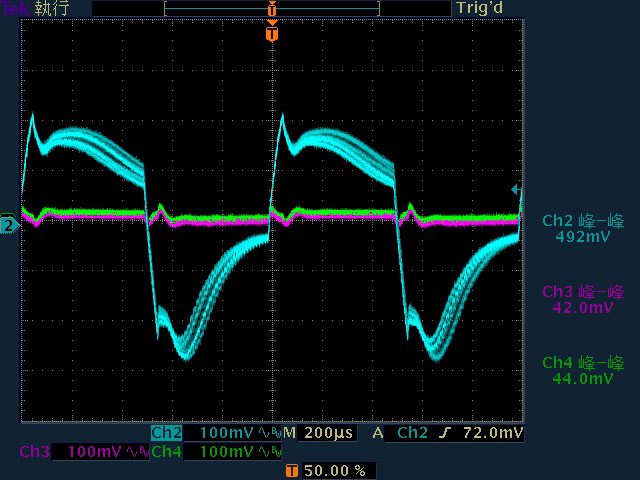Click the 執行 run status label
Viewport: 640px width, 480px height.
pos(53,8)
